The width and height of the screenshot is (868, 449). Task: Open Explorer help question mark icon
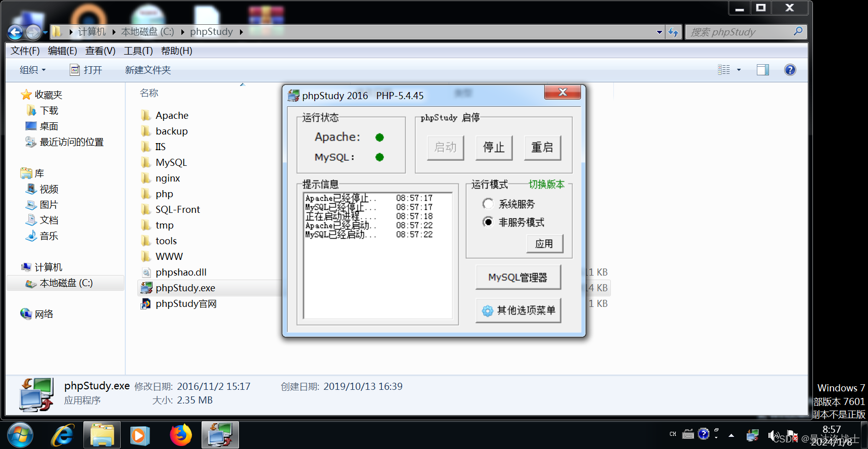pyautogui.click(x=790, y=70)
